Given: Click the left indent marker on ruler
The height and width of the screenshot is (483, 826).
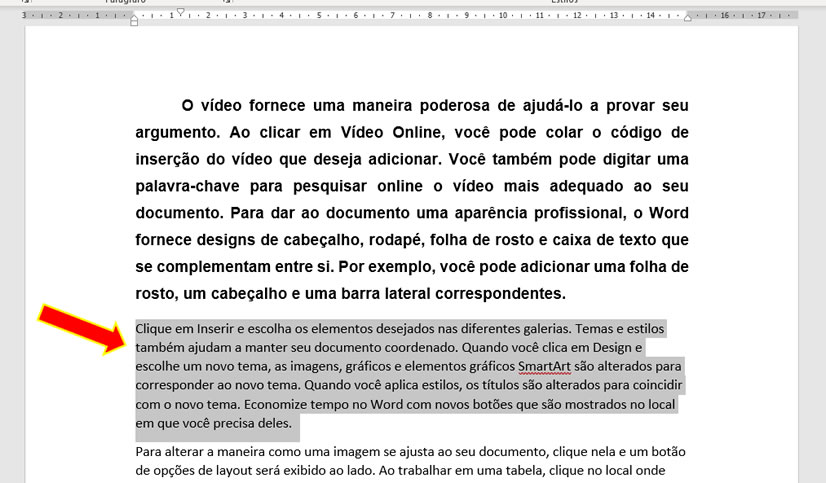Looking at the screenshot, I should point(134,22).
